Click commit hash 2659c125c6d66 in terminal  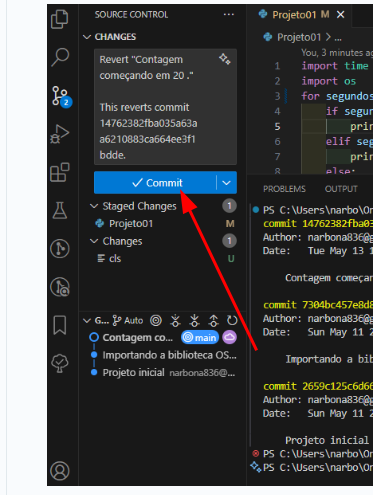(337, 386)
